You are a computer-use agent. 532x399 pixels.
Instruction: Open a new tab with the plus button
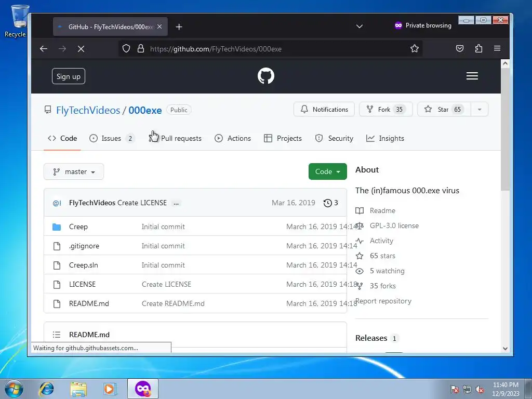(x=179, y=27)
